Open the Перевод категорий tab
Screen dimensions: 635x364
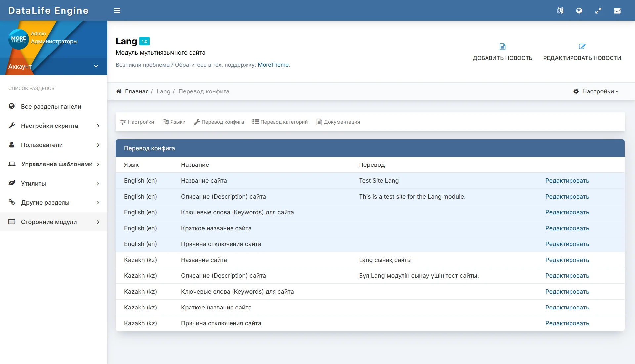click(x=280, y=122)
